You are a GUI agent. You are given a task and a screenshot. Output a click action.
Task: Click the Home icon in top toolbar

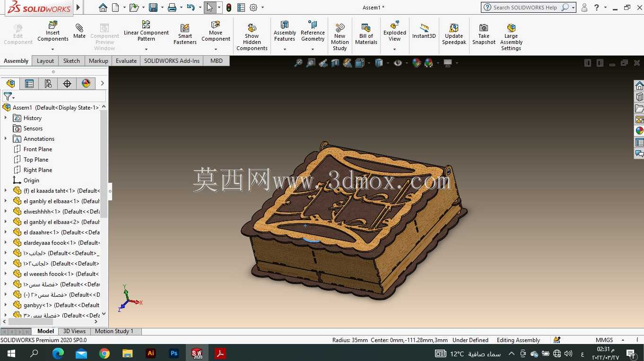click(x=103, y=8)
